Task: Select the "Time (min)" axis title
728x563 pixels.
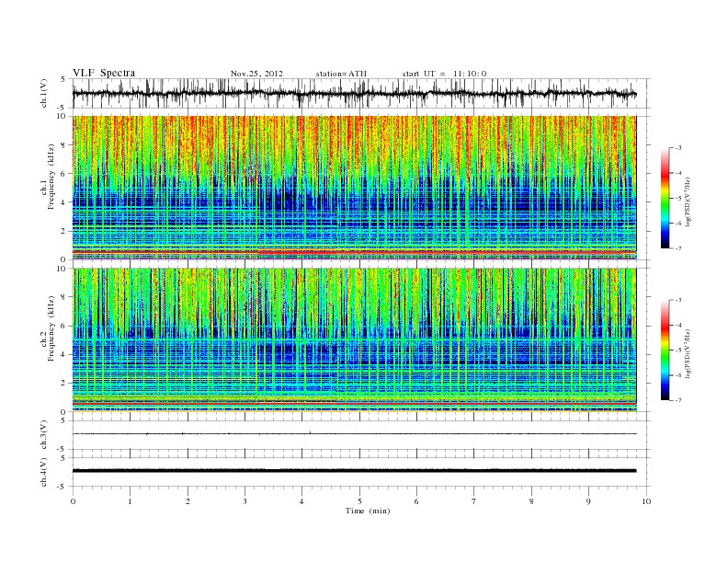Action: (368, 511)
